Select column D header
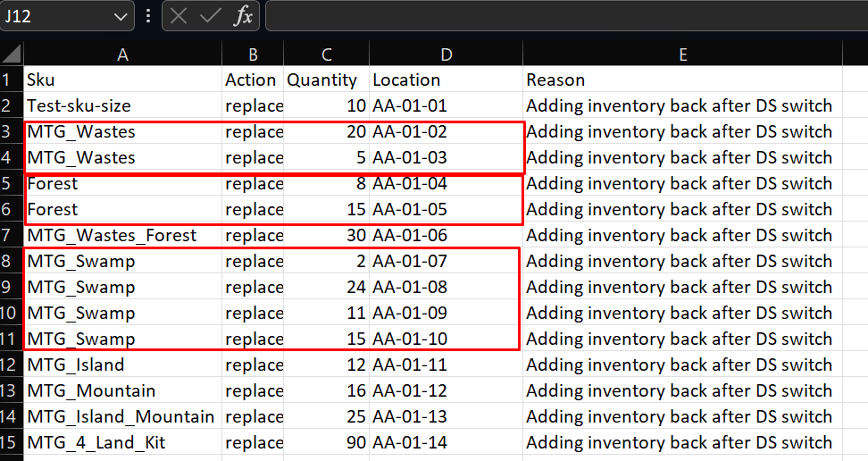This screenshot has width=868, height=461. tap(447, 54)
